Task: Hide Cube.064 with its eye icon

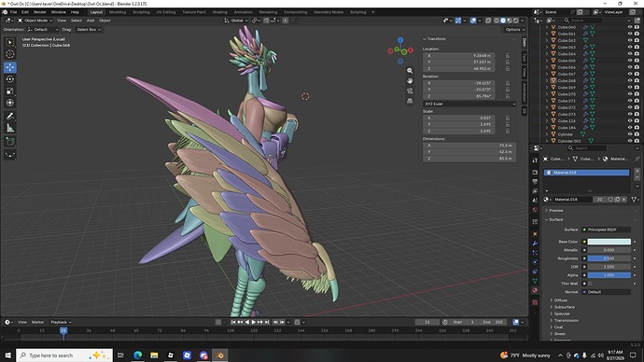Action: tap(630, 54)
